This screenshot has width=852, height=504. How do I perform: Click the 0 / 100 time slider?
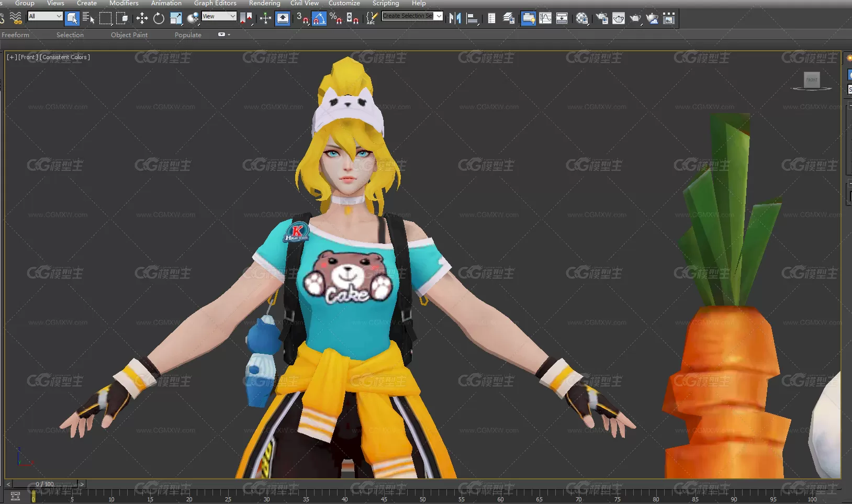pyautogui.click(x=45, y=484)
